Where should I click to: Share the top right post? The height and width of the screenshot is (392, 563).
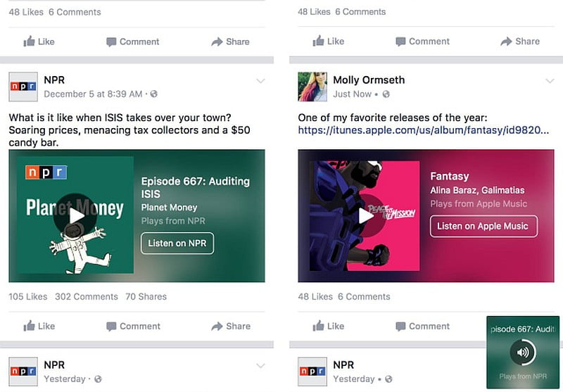[x=520, y=42]
